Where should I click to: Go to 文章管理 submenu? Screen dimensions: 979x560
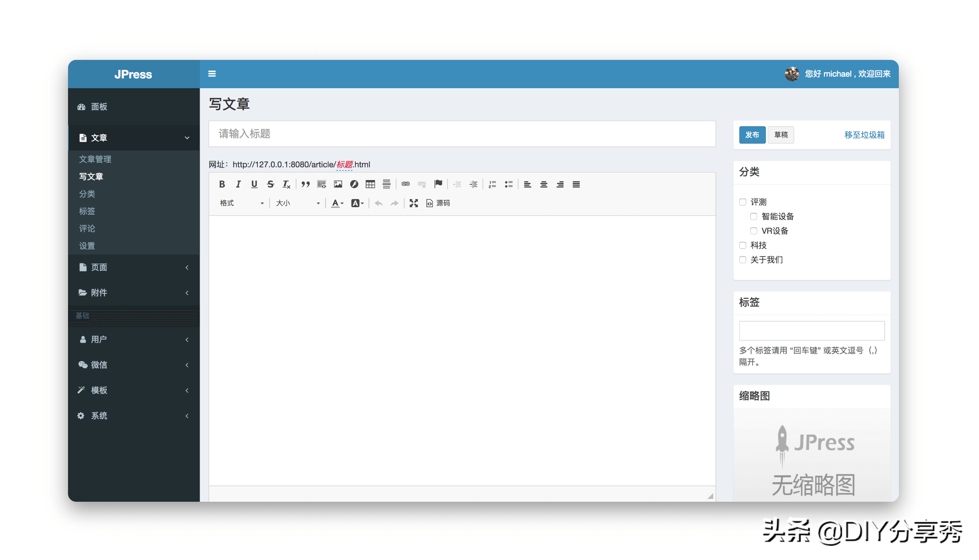(x=95, y=159)
